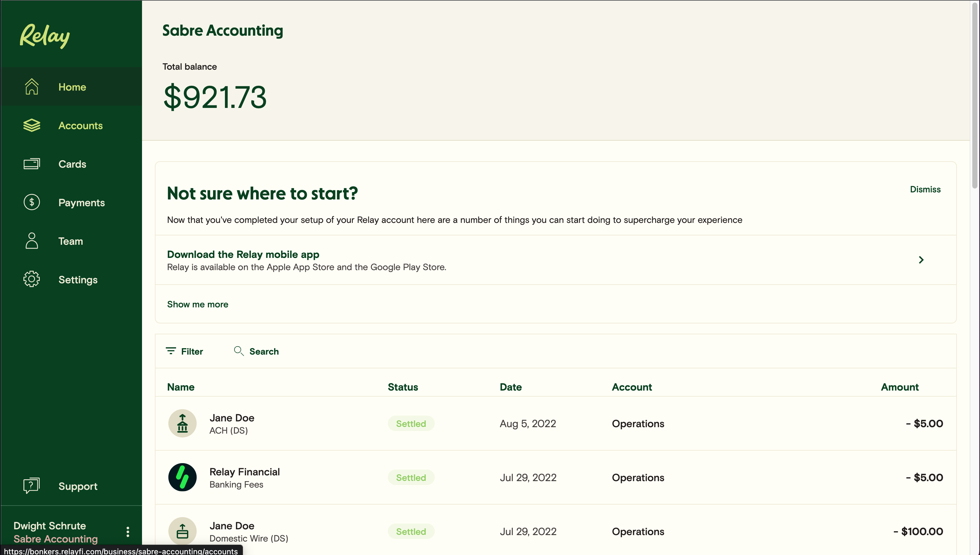Open the Cards section
Viewport: 980px width, 555px height.
pyautogui.click(x=71, y=164)
